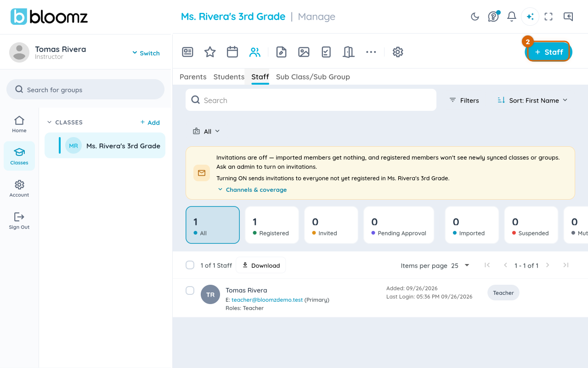
Task: Open the calendar toolbar icon
Action: pos(232,52)
